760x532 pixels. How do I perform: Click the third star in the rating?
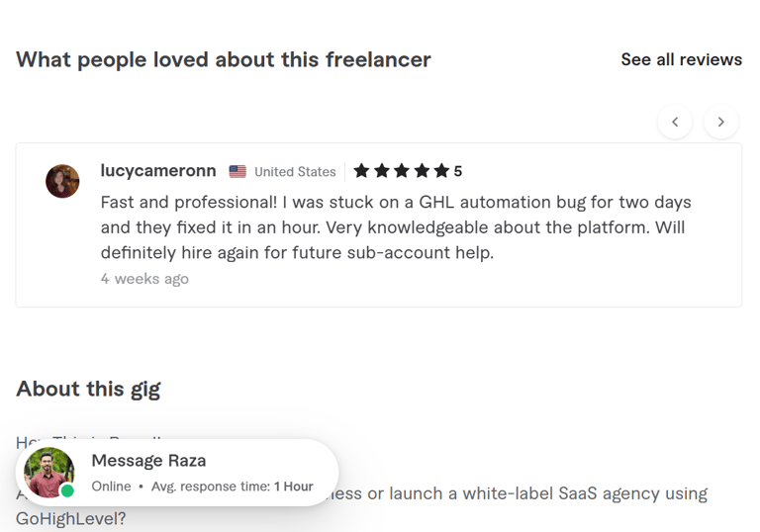coord(402,171)
